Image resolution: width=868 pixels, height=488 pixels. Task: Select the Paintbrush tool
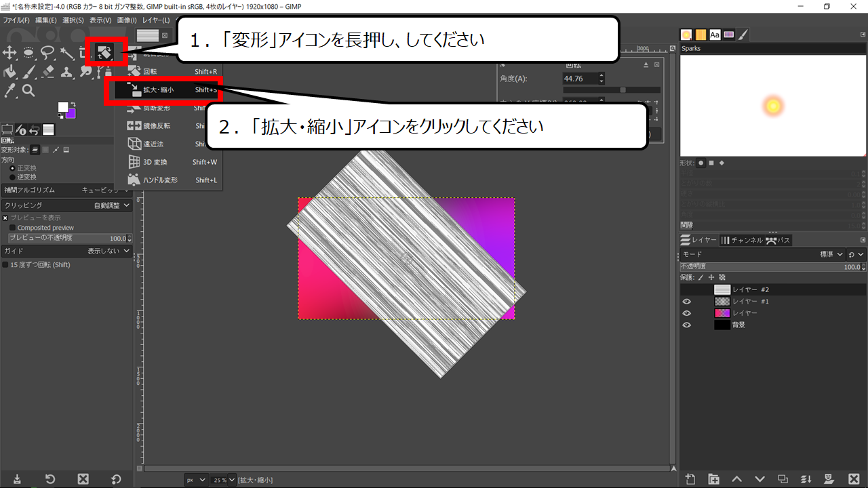28,71
